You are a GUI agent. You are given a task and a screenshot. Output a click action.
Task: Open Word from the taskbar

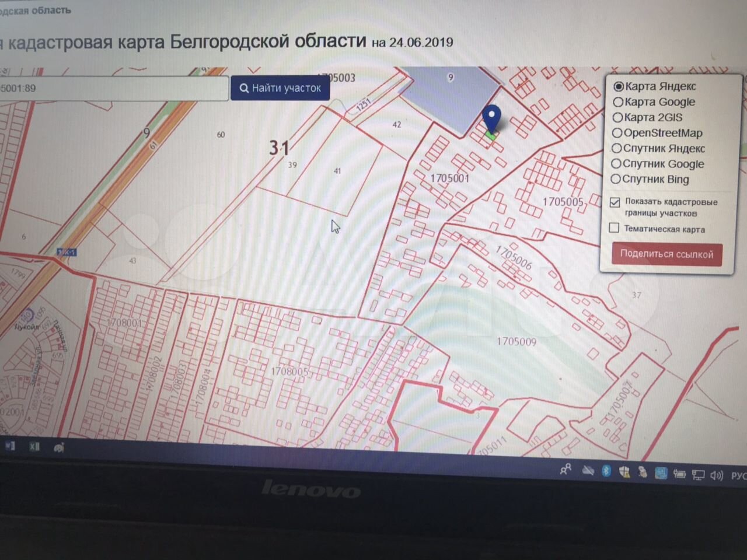click(x=10, y=446)
